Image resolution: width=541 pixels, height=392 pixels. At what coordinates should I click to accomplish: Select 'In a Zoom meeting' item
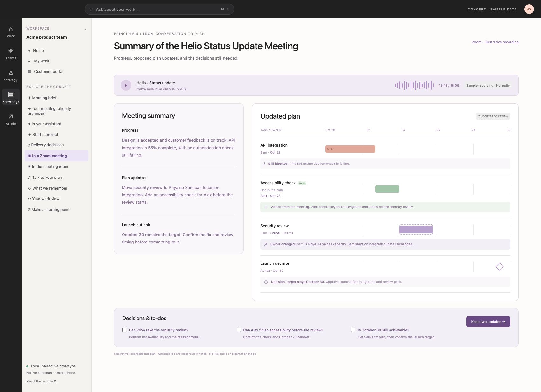[x=57, y=156]
